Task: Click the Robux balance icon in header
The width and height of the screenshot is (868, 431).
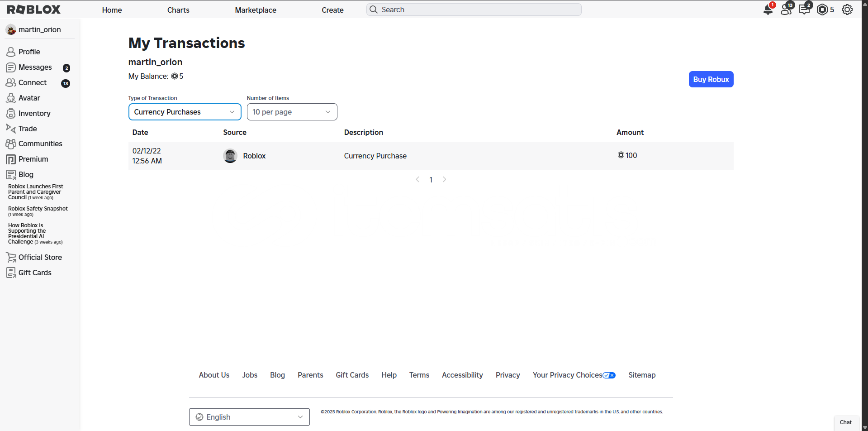Action: 822,10
